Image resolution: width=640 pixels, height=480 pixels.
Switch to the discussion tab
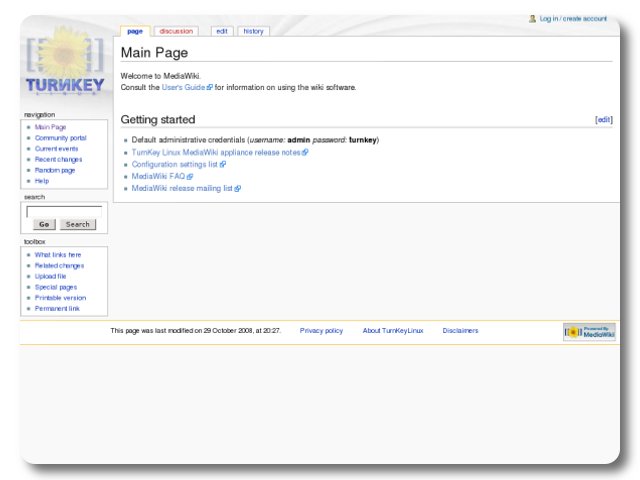[176, 31]
